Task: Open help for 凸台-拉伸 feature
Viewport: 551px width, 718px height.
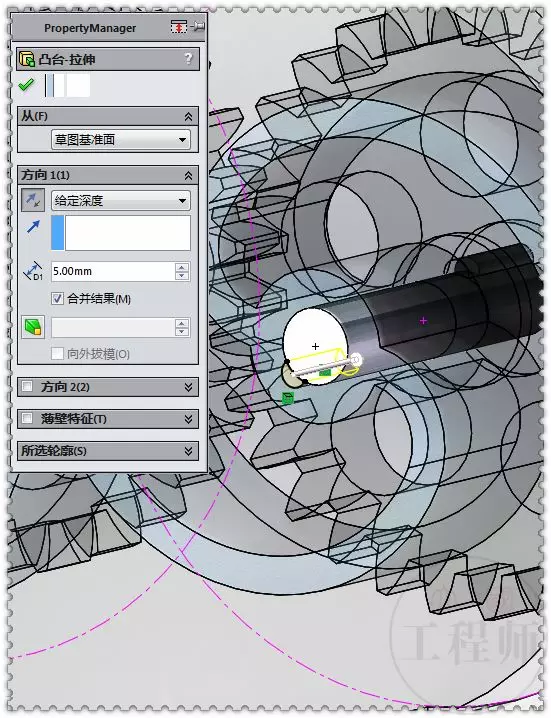Action: (189, 59)
